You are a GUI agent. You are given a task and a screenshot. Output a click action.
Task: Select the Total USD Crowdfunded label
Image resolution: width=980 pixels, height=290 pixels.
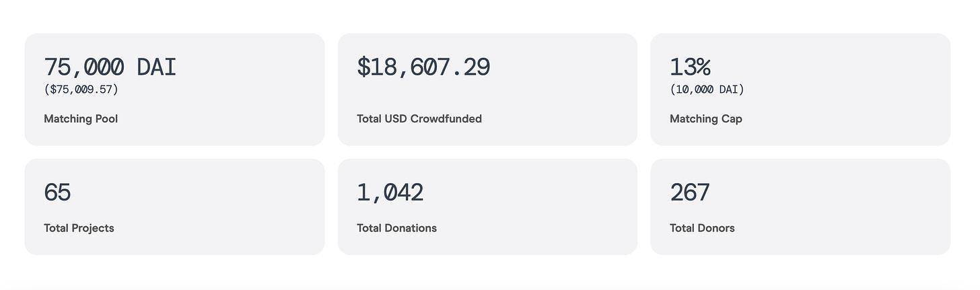click(419, 119)
